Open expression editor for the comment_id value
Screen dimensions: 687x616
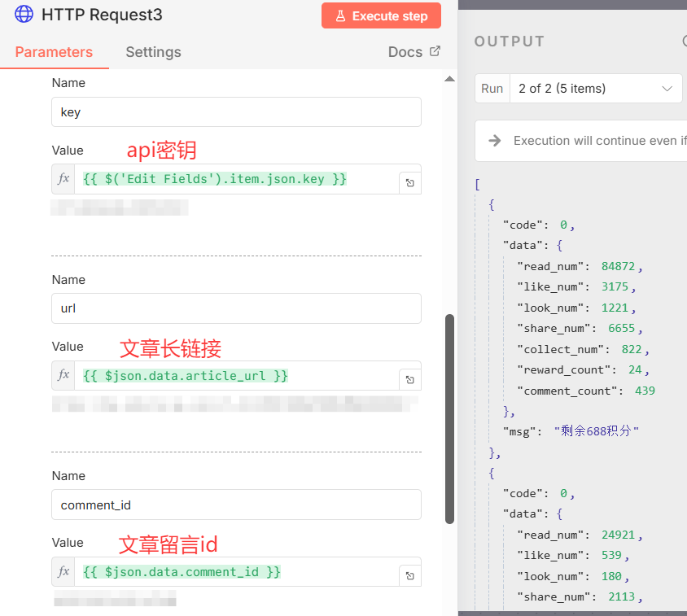409,576
